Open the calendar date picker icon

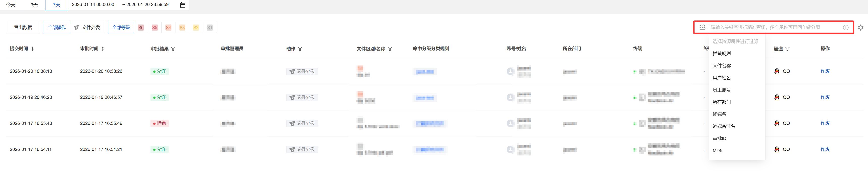click(x=183, y=5)
